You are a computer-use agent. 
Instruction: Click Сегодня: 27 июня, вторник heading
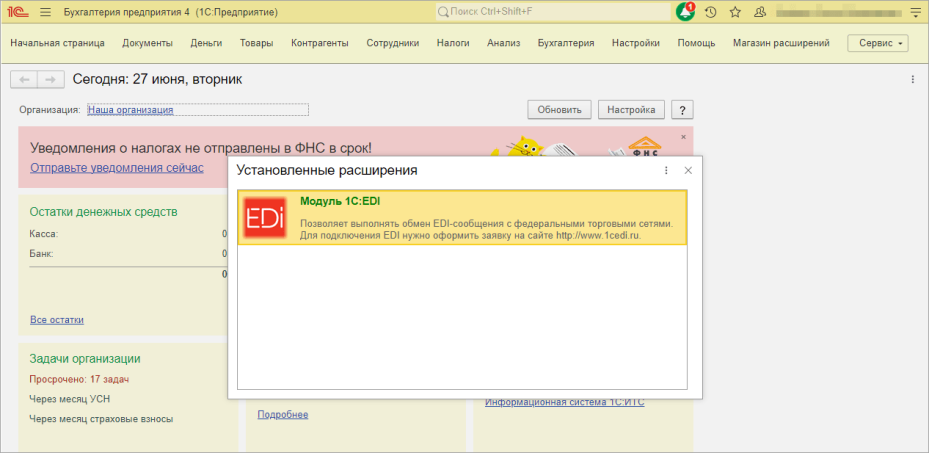coord(157,79)
